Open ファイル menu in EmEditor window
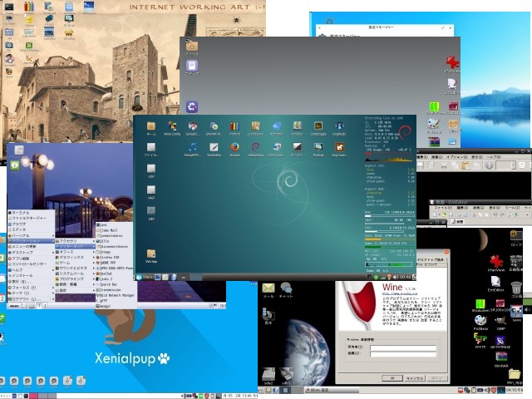Viewport: 532px width, 399px height. point(443,208)
